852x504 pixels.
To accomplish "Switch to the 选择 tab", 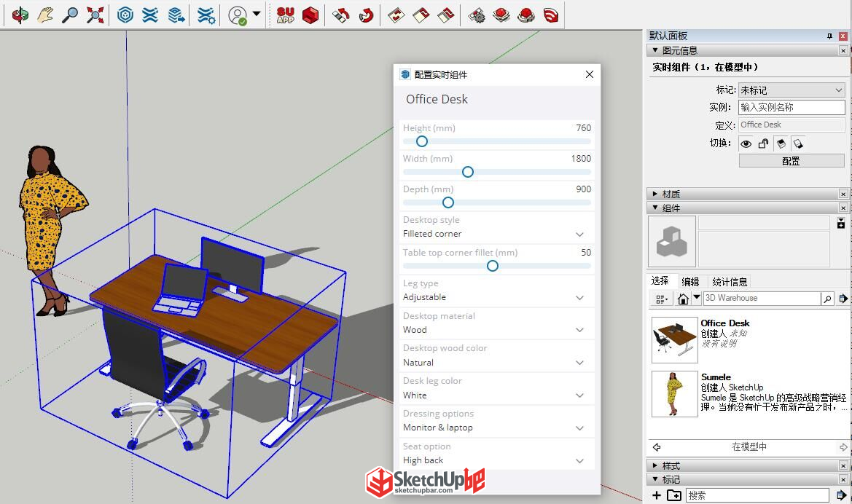I will [660, 281].
